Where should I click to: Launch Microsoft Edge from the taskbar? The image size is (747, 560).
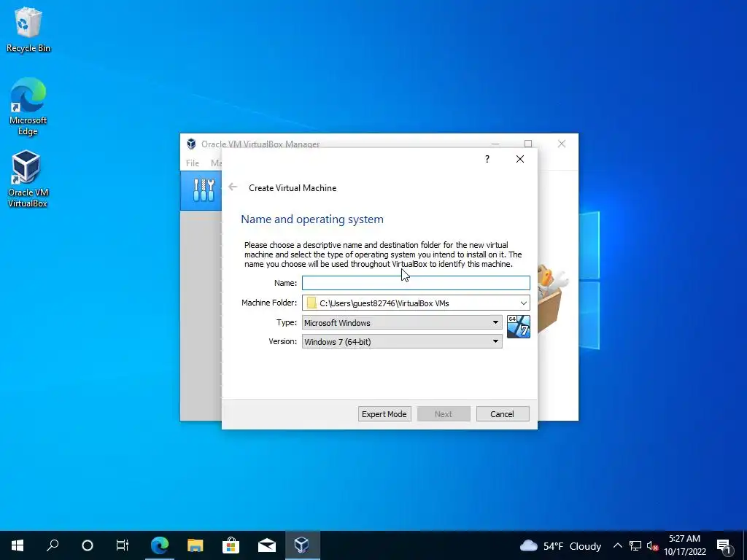tap(160, 545)
